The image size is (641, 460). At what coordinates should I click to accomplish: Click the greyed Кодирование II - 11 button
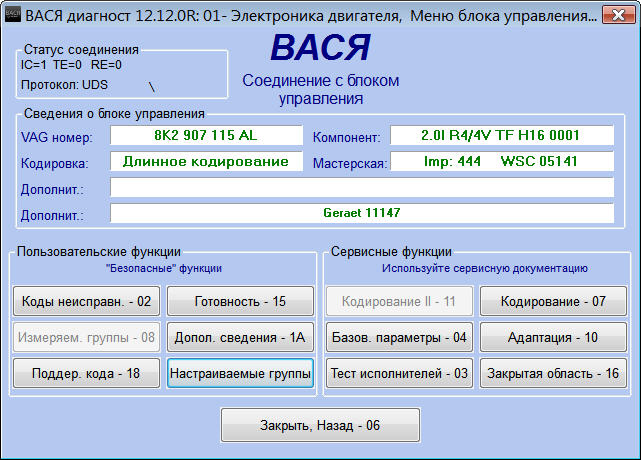point(399,301)
